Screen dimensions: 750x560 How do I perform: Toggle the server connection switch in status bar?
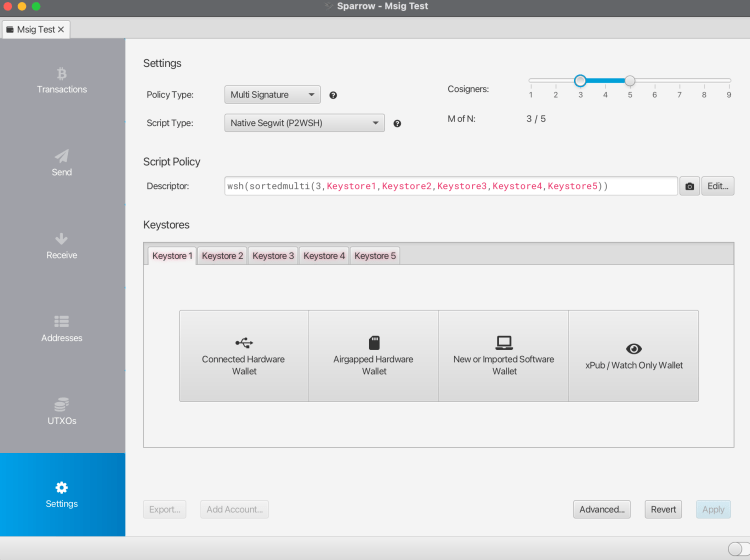(x=738, y=549)
